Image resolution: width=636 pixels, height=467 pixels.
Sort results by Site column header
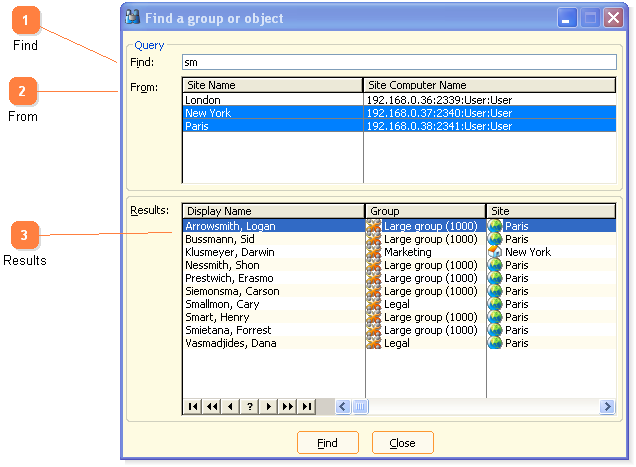point(551,211)
